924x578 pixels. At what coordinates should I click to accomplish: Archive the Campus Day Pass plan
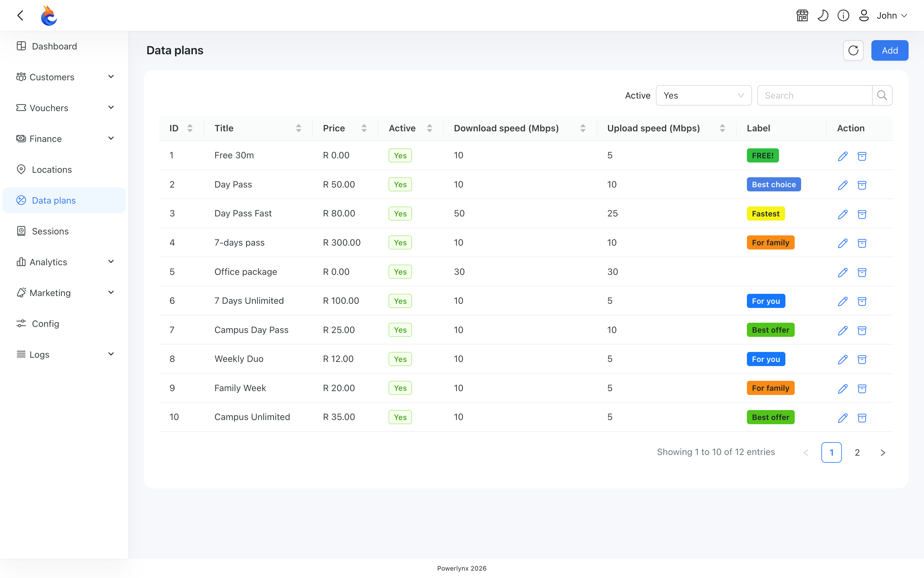pos(862,330)
